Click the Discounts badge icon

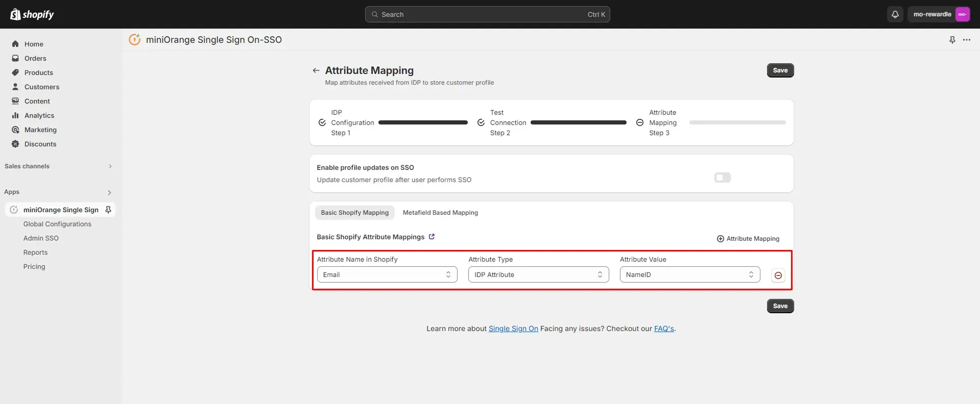pyautogui.click(x=15, y=144)
